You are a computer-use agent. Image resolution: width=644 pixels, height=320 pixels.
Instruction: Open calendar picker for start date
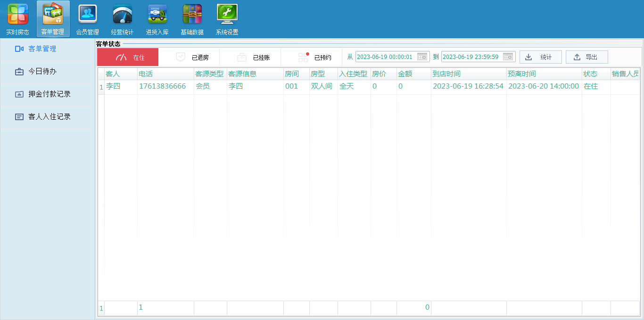422,57
